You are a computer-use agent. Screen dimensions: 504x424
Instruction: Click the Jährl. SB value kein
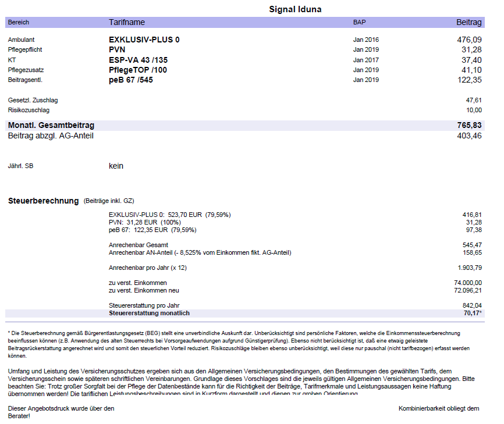116,166
